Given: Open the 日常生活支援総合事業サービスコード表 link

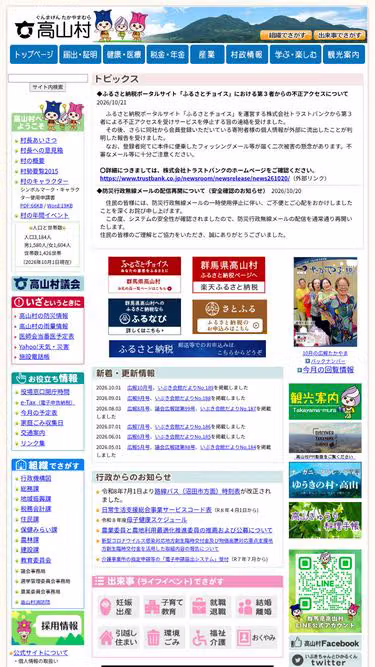Looking at the screenshot, I should coord(157,510).
